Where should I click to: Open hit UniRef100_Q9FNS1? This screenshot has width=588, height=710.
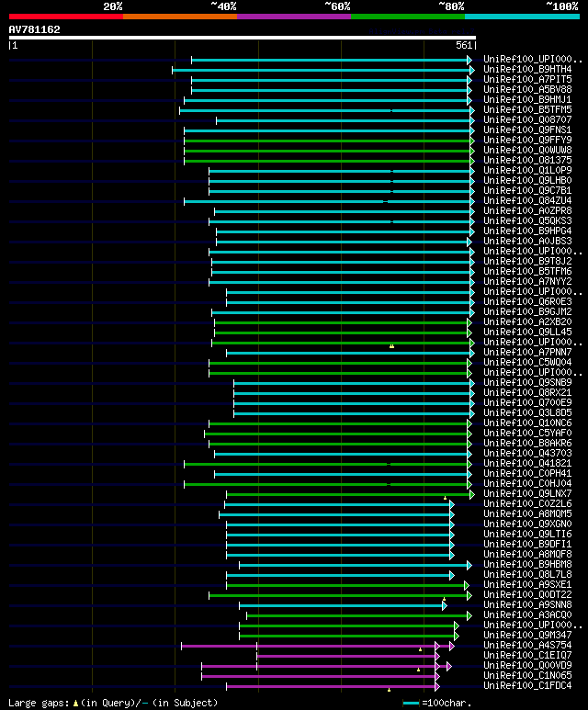tap(527, 130)
